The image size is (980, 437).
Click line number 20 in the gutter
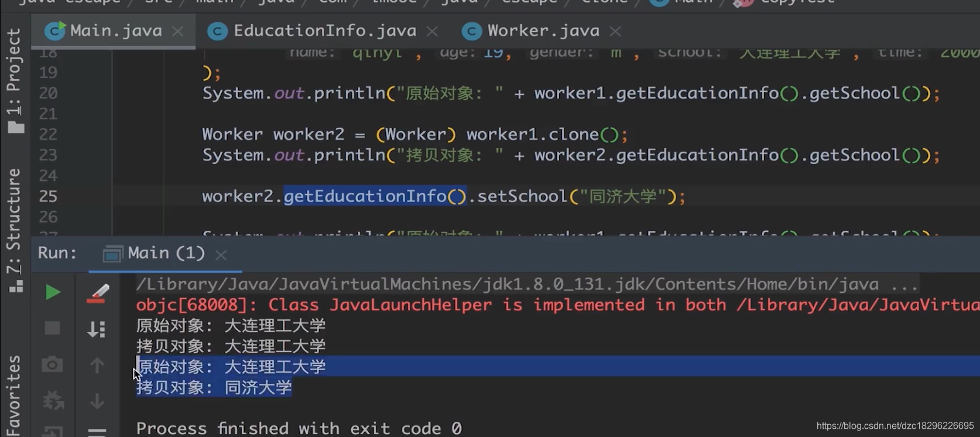(x=48, y=93)
